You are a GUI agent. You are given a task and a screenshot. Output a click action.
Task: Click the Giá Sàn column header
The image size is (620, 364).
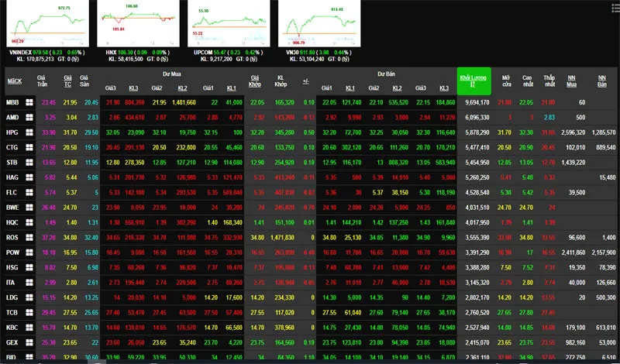pyautogui.click(x=84, y=81)
